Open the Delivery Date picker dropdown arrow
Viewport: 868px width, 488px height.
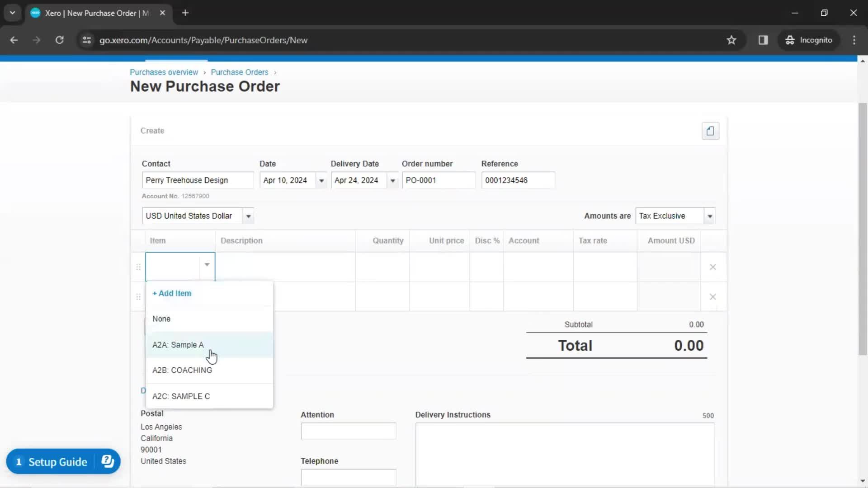pos(392,181)
